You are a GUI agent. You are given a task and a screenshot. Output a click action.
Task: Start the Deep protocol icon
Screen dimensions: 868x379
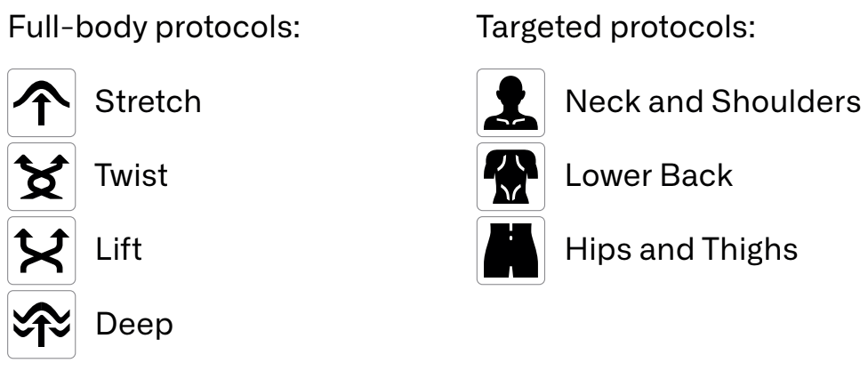click(x=42, y=325)
